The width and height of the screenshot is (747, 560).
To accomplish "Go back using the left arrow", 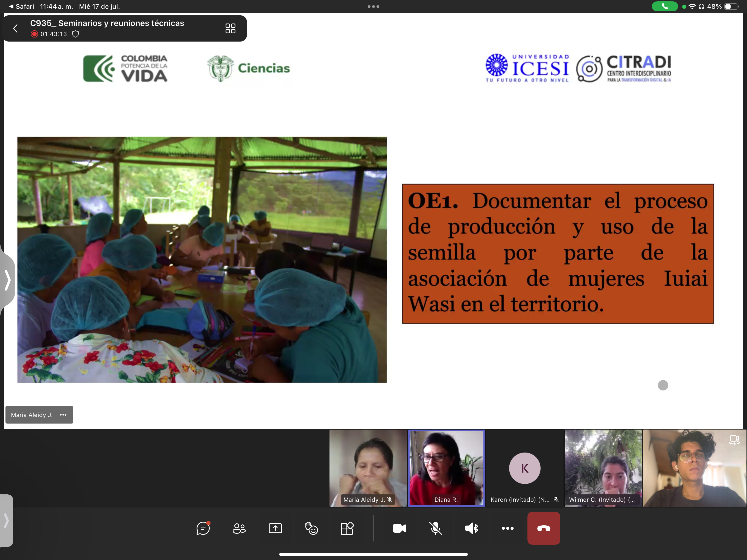I will coord(16,28).
